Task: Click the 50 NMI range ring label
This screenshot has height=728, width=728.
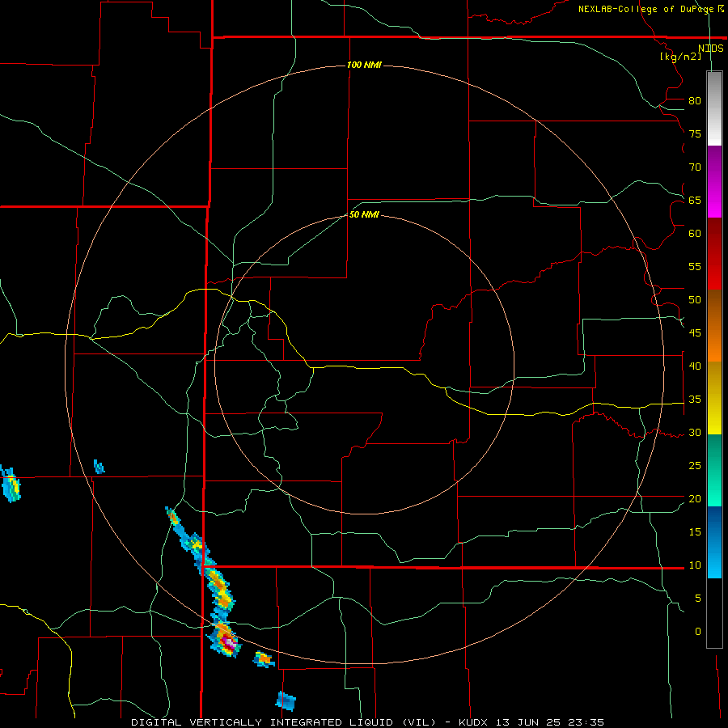Action: pyautogui.click(x=364, y=214)
